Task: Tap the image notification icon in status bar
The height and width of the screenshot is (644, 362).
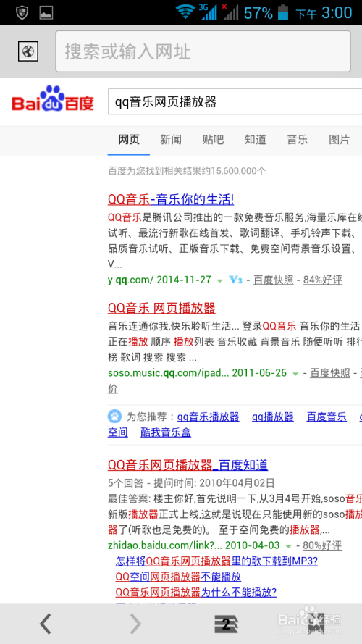Action: (x=46, y=13)
